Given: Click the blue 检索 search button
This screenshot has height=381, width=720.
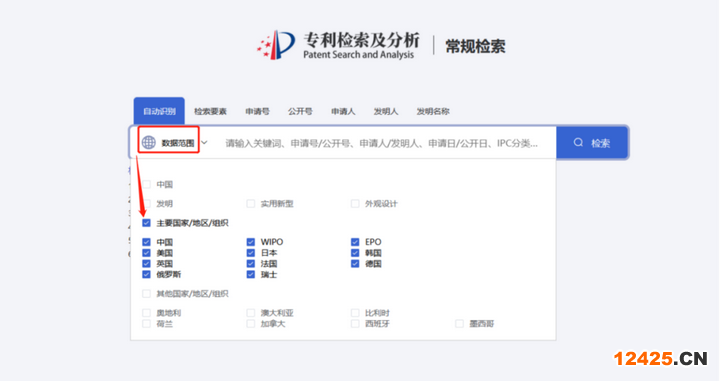Looking at the screenshot, I should point(592,143).
